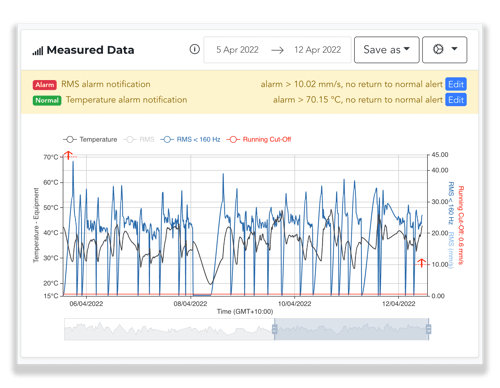This screenshot has height=388, width=500.
Task: Click the 15°C left axis label
Action: 51,296
